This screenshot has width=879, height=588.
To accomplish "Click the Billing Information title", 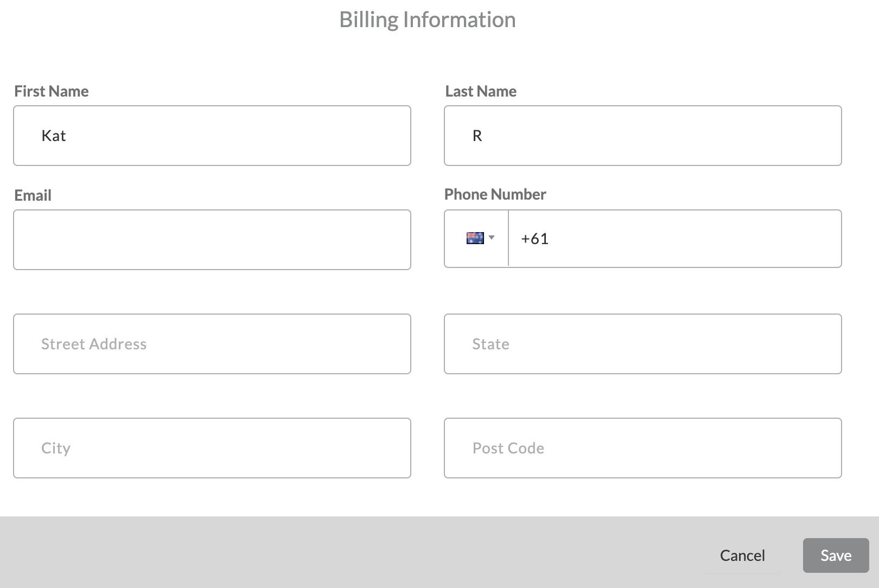I will click(x=428, y=20).
